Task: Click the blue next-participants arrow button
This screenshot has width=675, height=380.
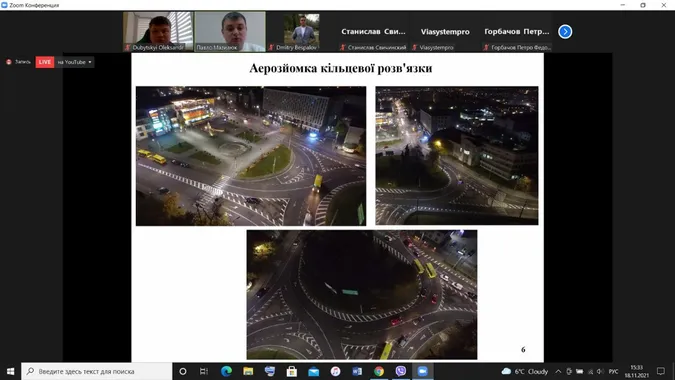Action: pyautogui.click(x=565, y=31)
